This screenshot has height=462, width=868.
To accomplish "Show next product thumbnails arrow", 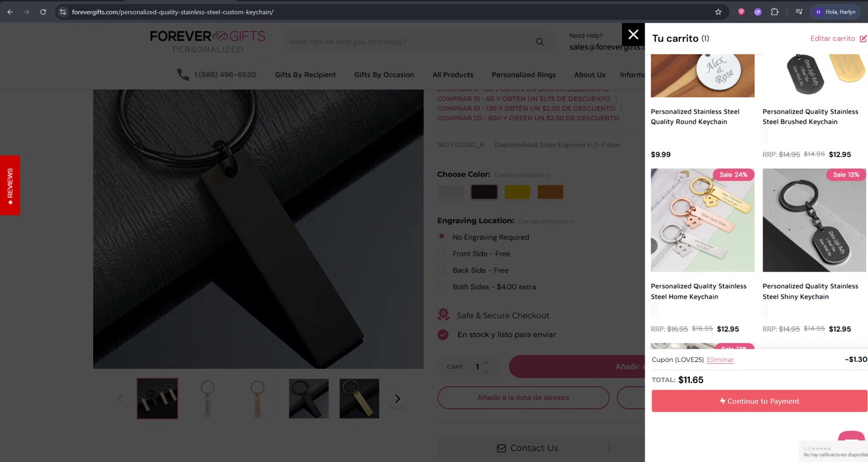I will click(x=398, y=398).
